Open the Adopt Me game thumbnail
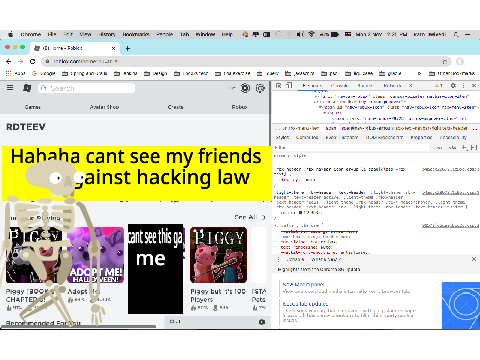The height and width of the screenshot is (360, 480). click(96, 255)
